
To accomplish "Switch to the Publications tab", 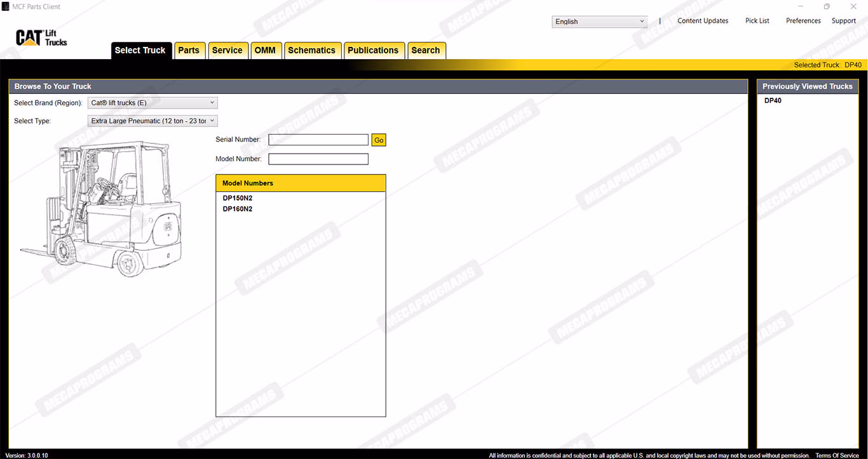I will (373, 51).
